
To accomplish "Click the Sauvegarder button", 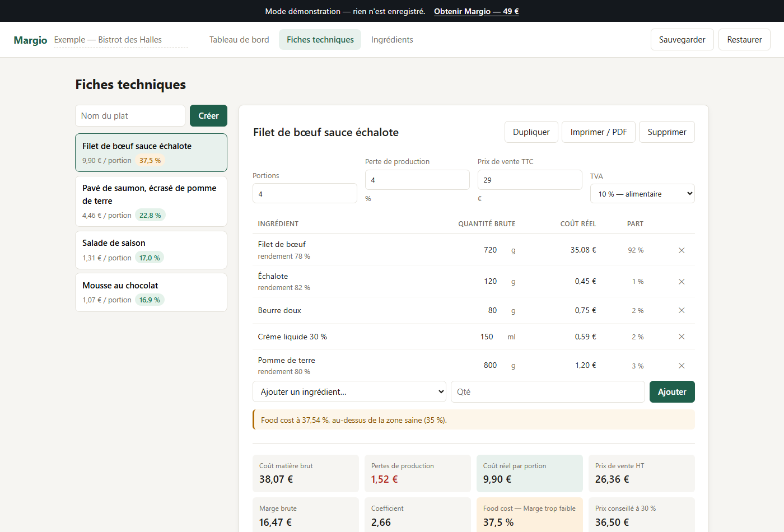I will [682, 40].
